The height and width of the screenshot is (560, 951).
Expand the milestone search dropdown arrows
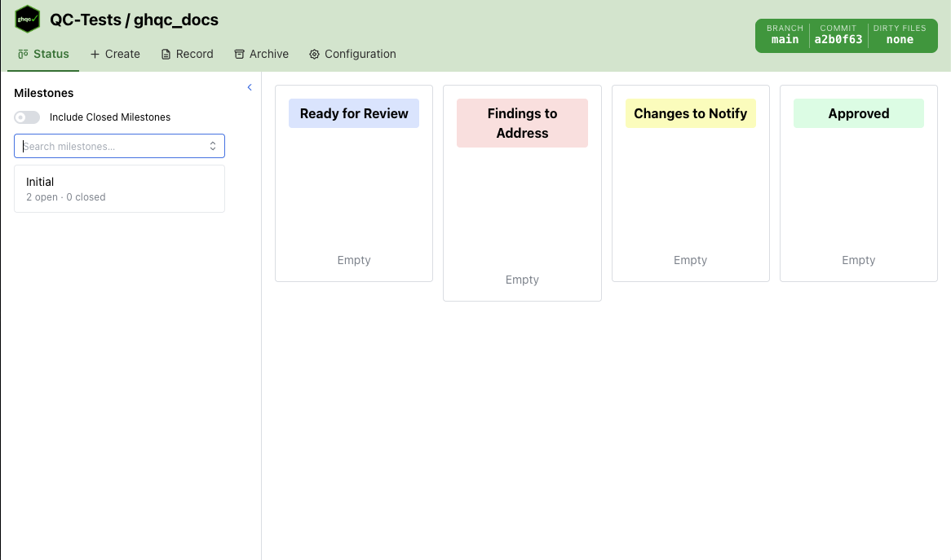(x=213, y=146)
